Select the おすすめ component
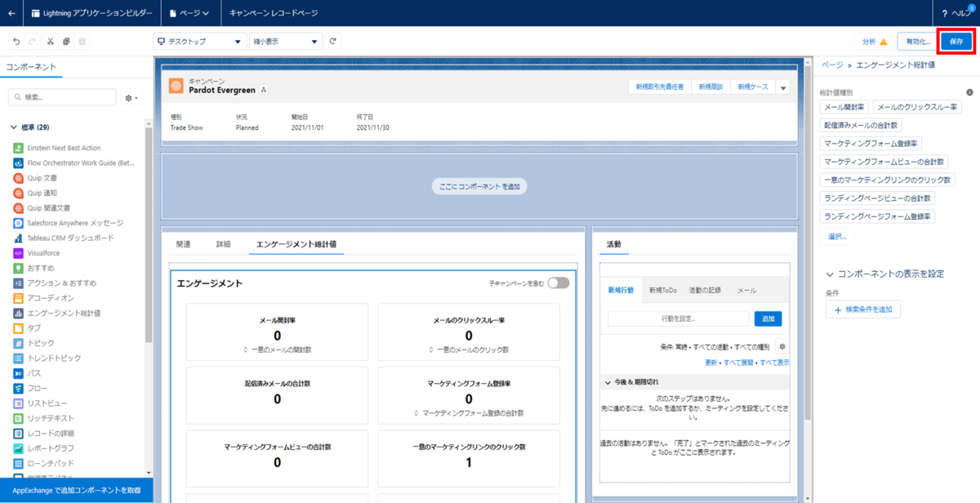980x503 pixels. [x=35, y=268]
